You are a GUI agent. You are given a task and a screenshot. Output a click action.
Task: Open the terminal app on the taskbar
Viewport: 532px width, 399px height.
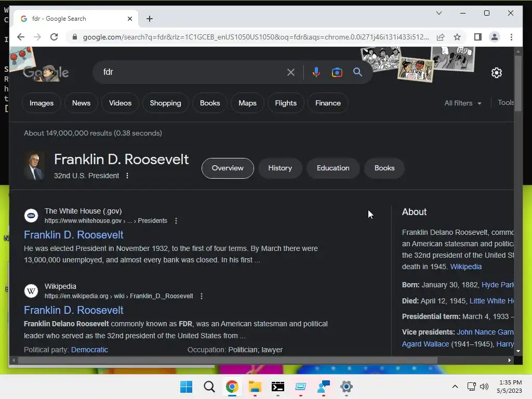tap(277, 387)
